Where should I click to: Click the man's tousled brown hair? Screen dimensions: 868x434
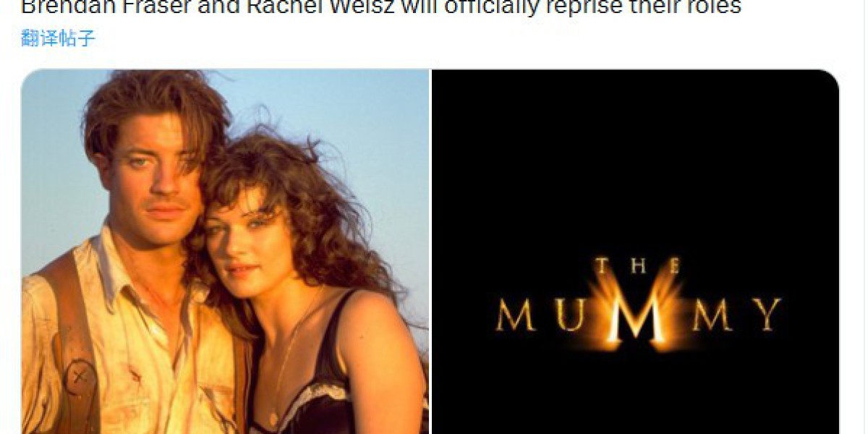156,101
